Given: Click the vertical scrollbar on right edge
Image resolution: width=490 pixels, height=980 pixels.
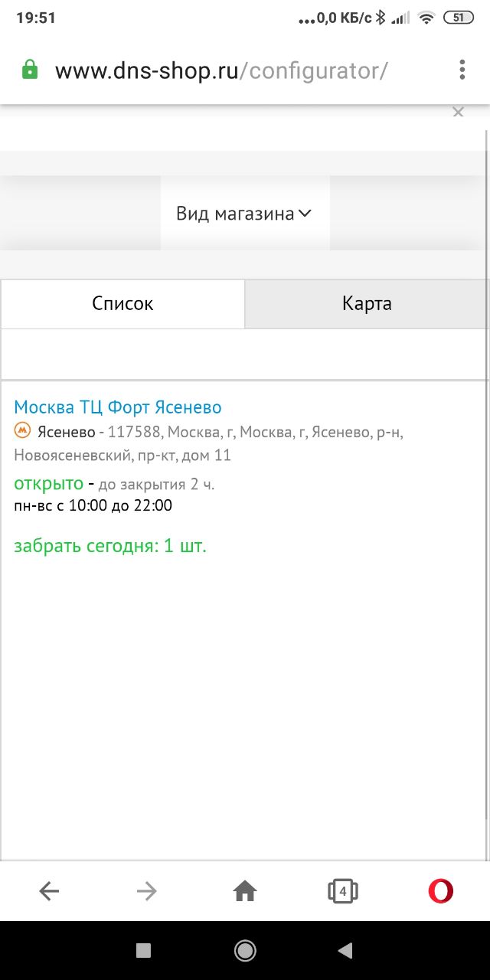Looking at the screenshot, I should (487, 459).
